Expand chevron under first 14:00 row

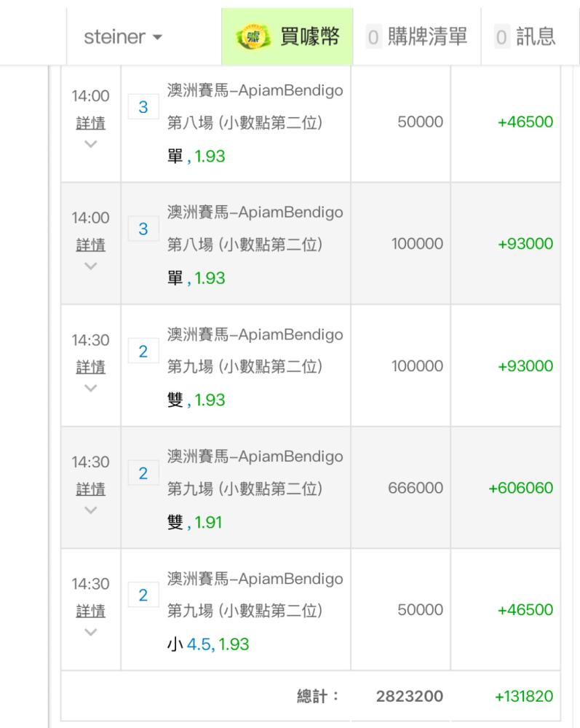(x=90, y=143)
